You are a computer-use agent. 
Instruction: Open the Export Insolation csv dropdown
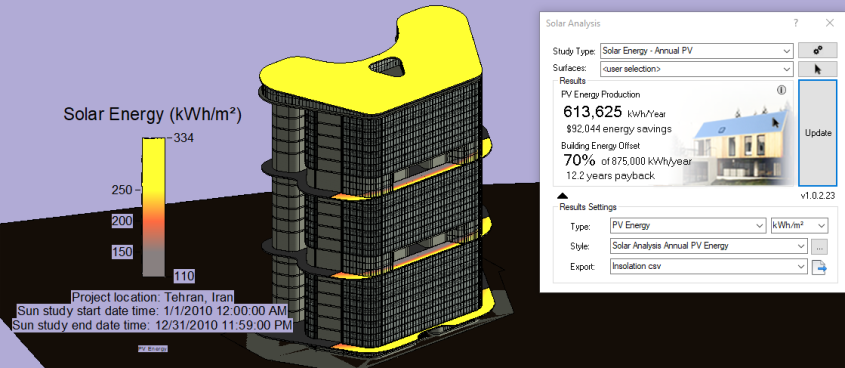click(x=709, y=267)
